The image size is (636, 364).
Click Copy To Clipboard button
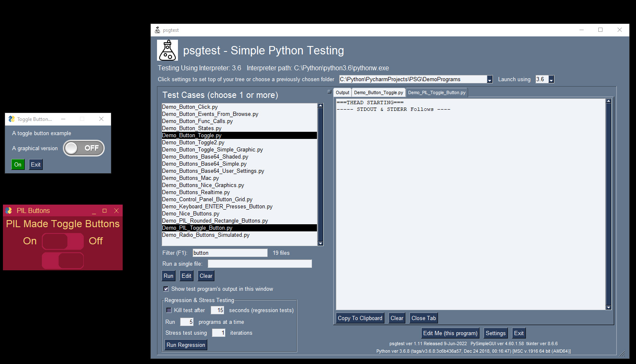tap(360, 318)
